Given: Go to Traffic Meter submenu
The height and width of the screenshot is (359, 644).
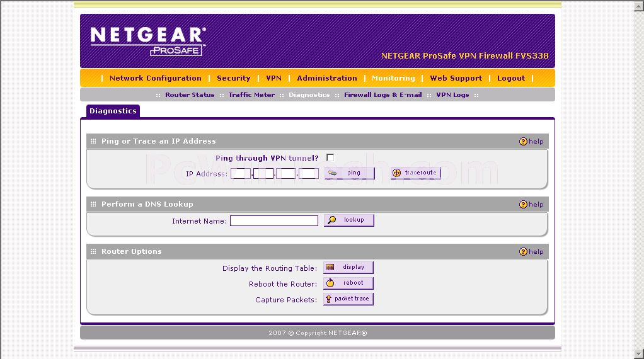Looking at the screenshot, I should pyautogui.click(x=251, y=94).
